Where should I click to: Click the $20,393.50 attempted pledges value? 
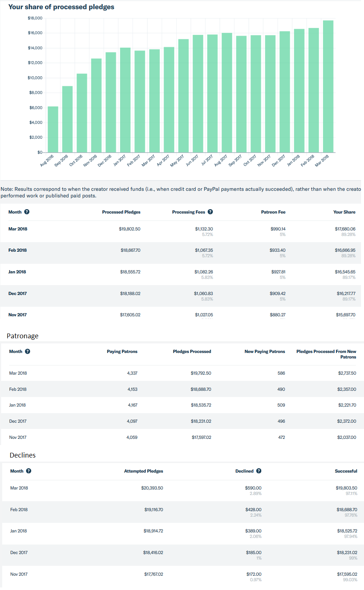point(152,488)
